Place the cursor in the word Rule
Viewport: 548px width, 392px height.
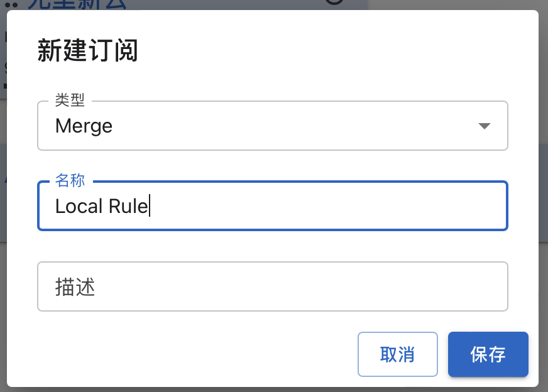coord(128,206)
